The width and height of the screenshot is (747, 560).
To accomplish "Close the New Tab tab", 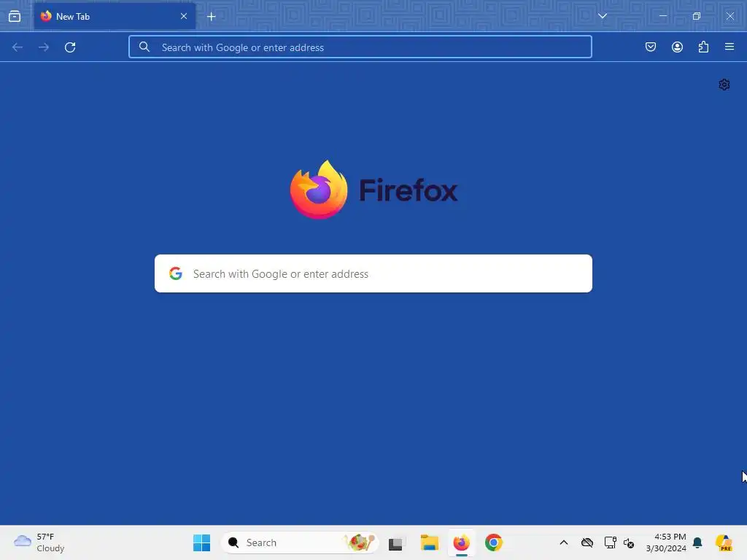I will [184, 16].
